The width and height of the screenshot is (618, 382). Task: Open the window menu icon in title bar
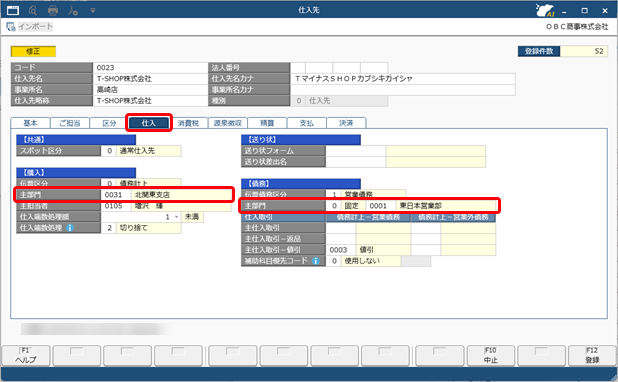click(x=13, y=10)
